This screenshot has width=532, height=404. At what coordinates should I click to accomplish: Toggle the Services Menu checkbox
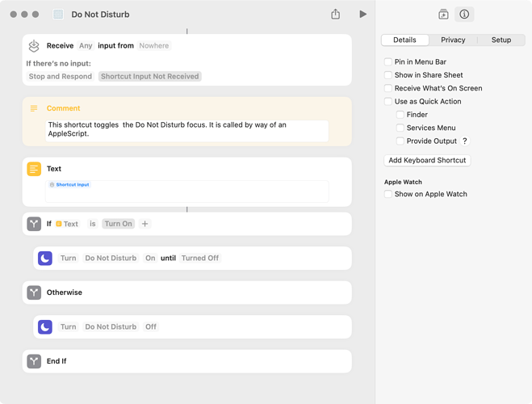(400, 128)
